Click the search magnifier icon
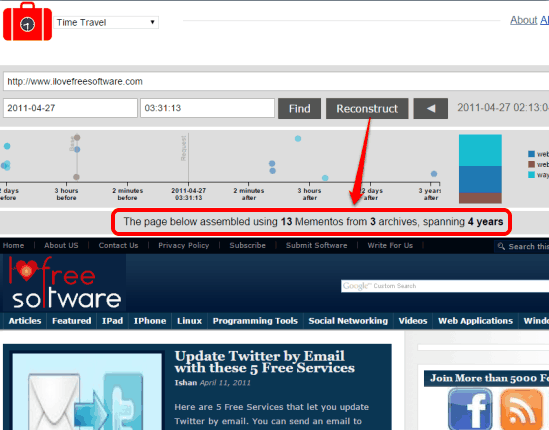 click(x=501, y=247)
